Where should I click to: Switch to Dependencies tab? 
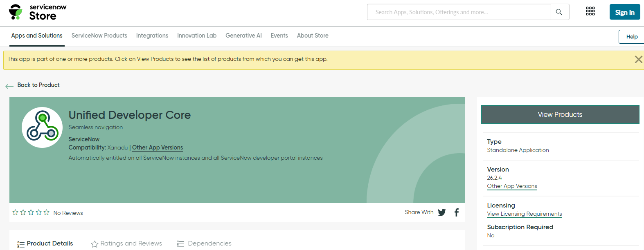click(209, 243)
